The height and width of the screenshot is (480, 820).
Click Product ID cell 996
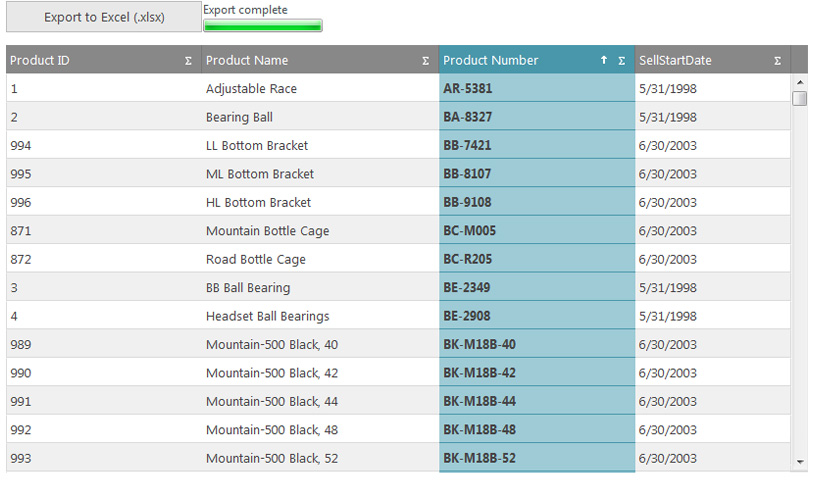click(x=104, y=202)
